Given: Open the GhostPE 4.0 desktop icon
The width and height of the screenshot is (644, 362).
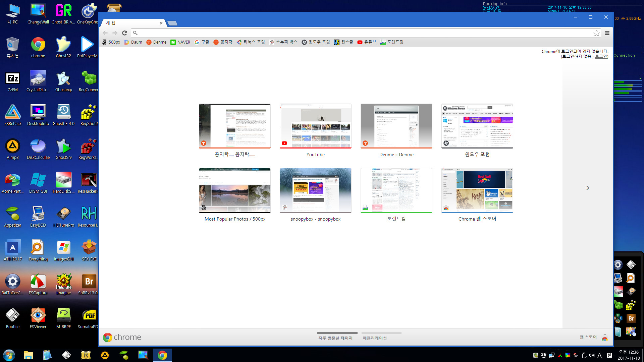Looking at the screenshot, I should click(x=63, y=116).
